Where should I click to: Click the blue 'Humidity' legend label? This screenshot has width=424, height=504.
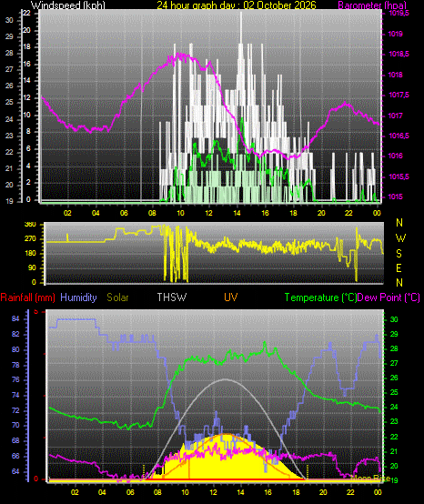pos(78,297)
